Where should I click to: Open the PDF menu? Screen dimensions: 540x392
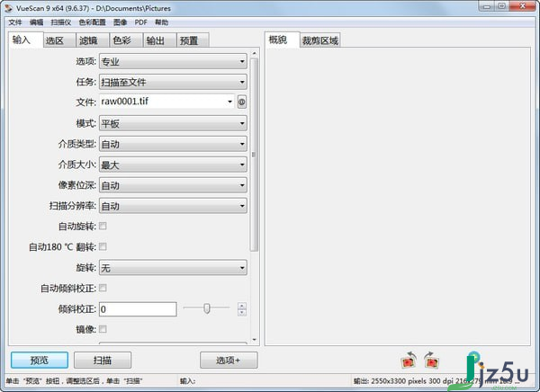[141, 22]
